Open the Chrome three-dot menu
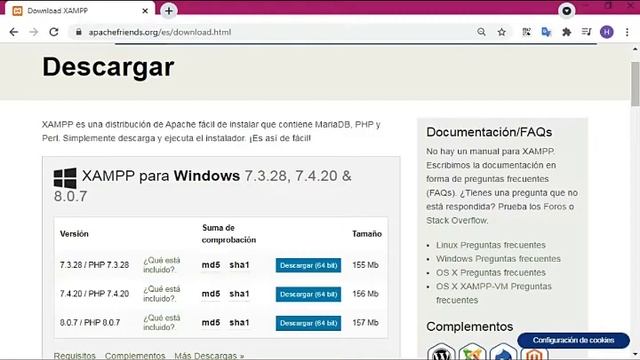Image resolution: width=640 pixels, height=360 pixels. 627,32
